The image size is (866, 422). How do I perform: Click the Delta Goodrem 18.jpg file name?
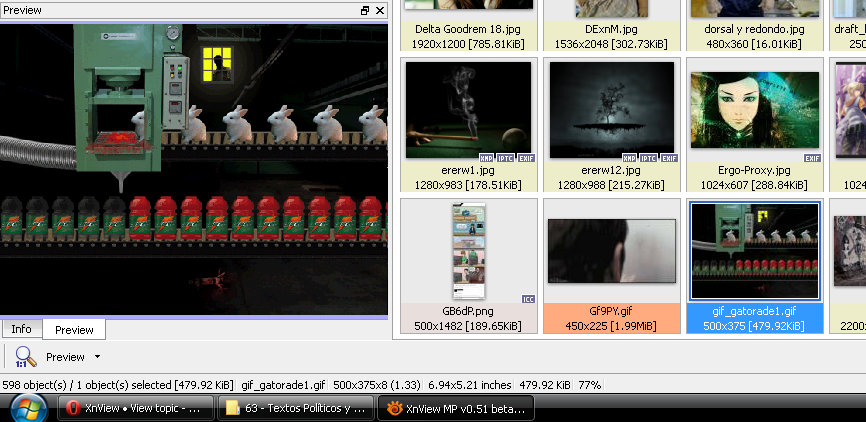pyautogui.click(x=468, y=29)
